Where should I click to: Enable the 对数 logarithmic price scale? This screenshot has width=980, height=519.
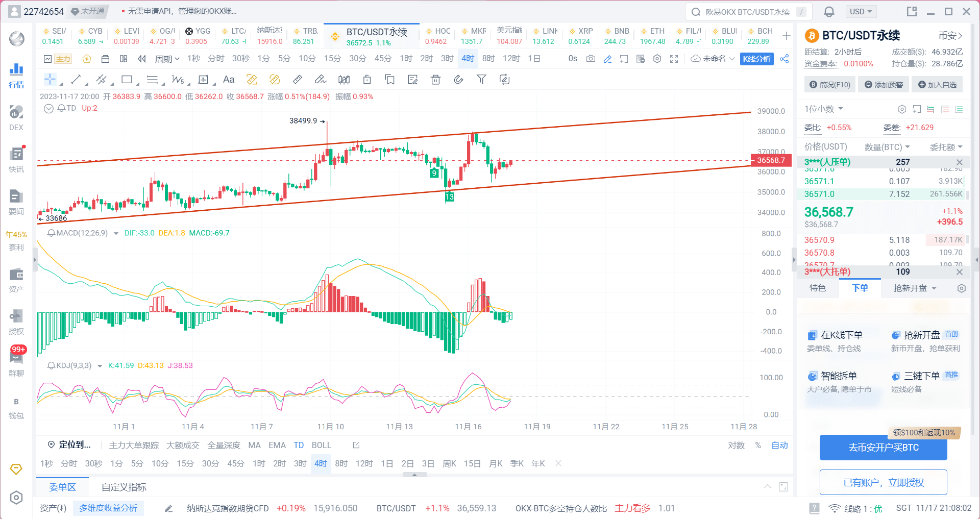pyautogui.click(x=737, y=445)
